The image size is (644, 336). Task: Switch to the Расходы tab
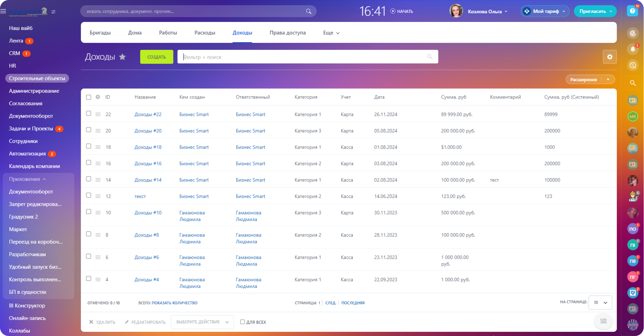(x=205, y=33)
